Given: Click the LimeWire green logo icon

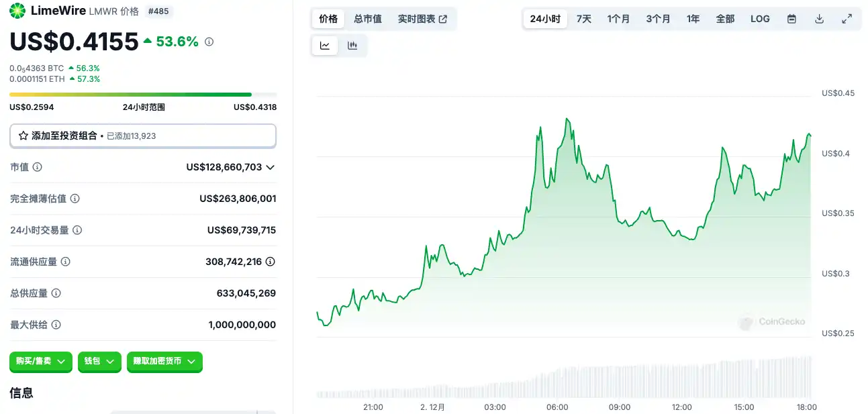Looking at the screenshot, I should point(18,11).
